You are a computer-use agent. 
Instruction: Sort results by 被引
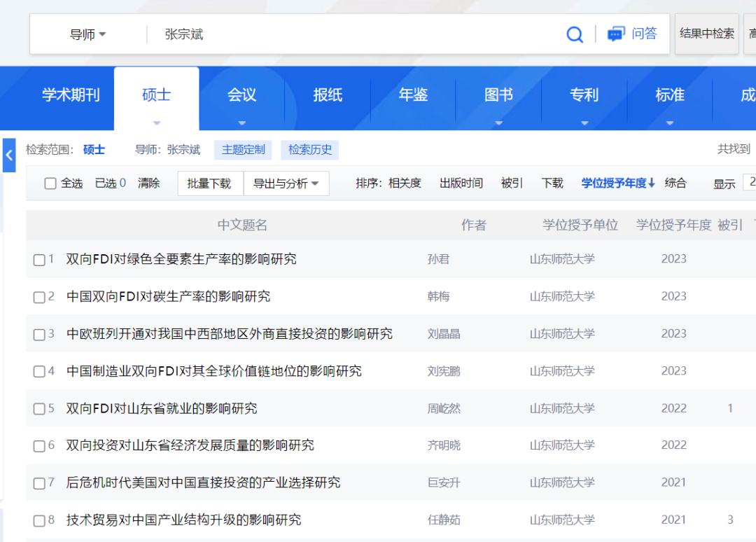pos(512,183)
